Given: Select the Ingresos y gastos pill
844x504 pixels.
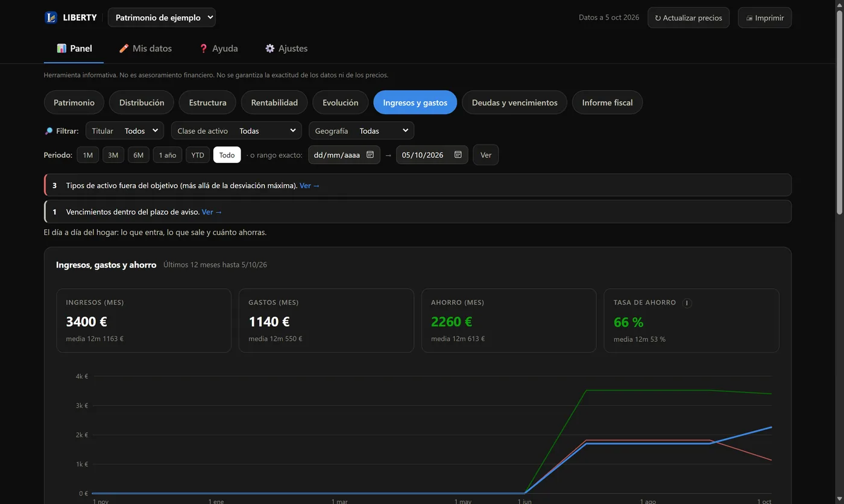Looking at the screenshot, I should [415, 102].
